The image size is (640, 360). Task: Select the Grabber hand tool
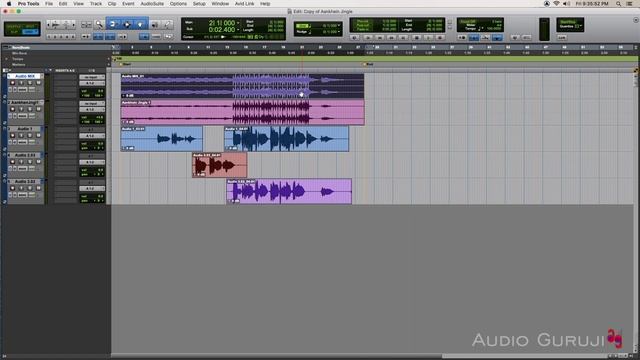[x=140, y=24]
